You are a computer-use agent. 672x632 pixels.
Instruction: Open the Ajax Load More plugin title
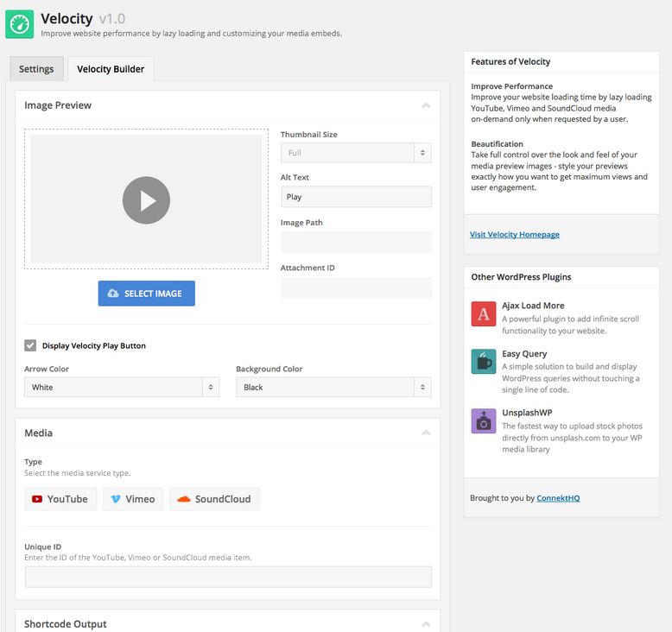click(x=533, y=306)
